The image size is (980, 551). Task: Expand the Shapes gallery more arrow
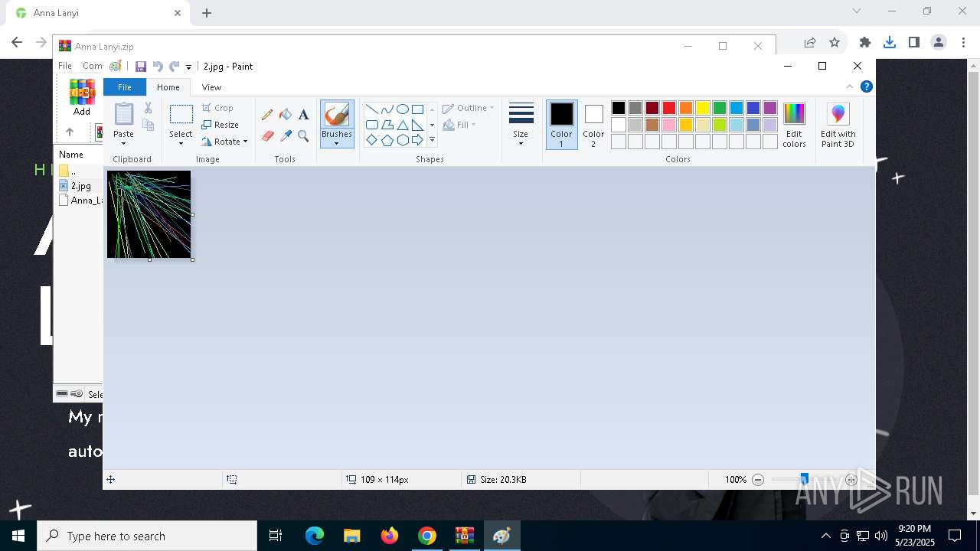click(432, 140)
